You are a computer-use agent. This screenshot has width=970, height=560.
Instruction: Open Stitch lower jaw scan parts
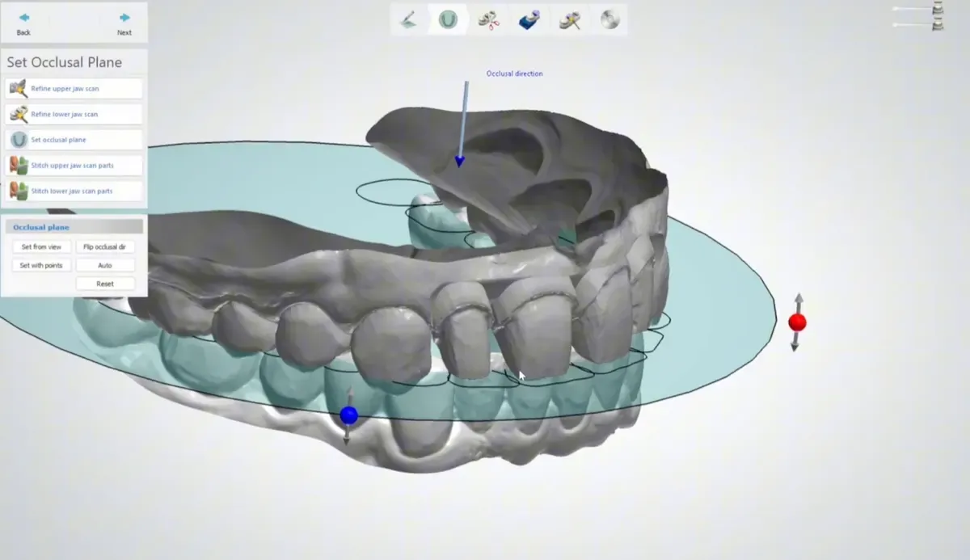[74, 192]
